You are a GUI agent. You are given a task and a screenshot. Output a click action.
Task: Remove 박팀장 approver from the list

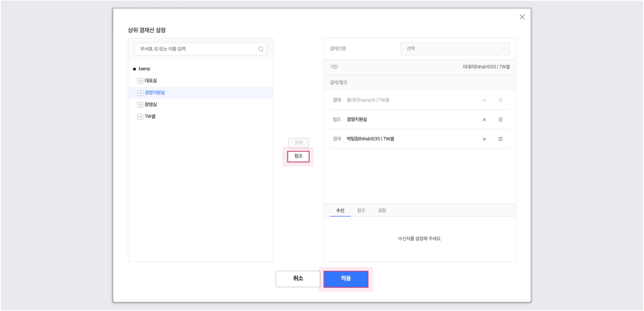pyautogui.click(x=484, y=139)
